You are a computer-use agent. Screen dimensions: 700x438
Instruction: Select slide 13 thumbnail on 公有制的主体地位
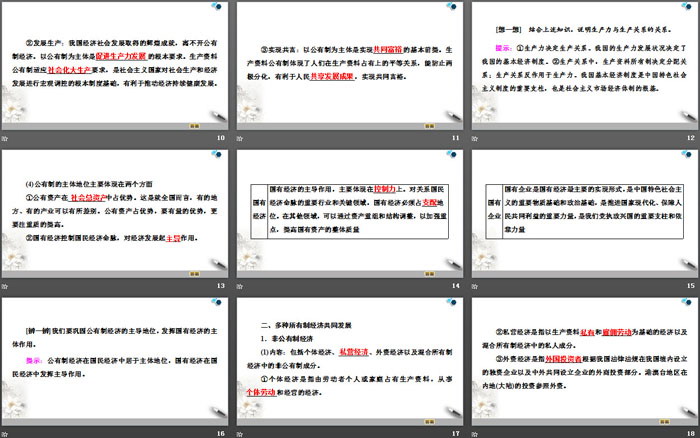pyautogui.click(x=115, y=214)
